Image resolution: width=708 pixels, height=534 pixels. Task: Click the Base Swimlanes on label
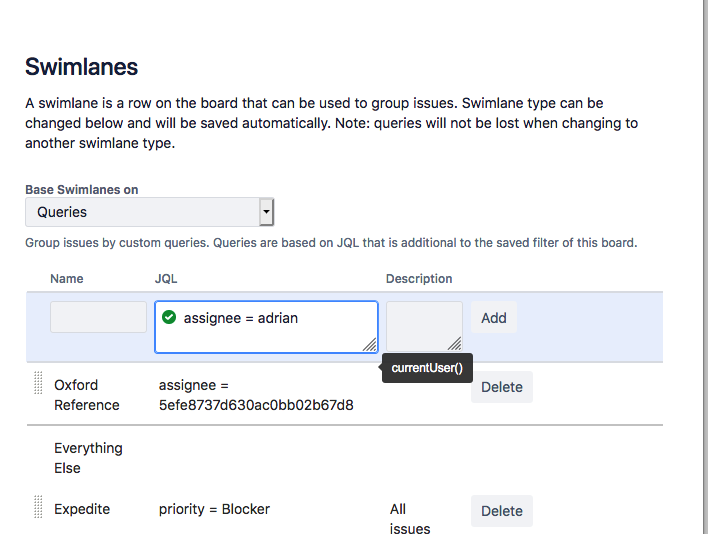(82, 190)
